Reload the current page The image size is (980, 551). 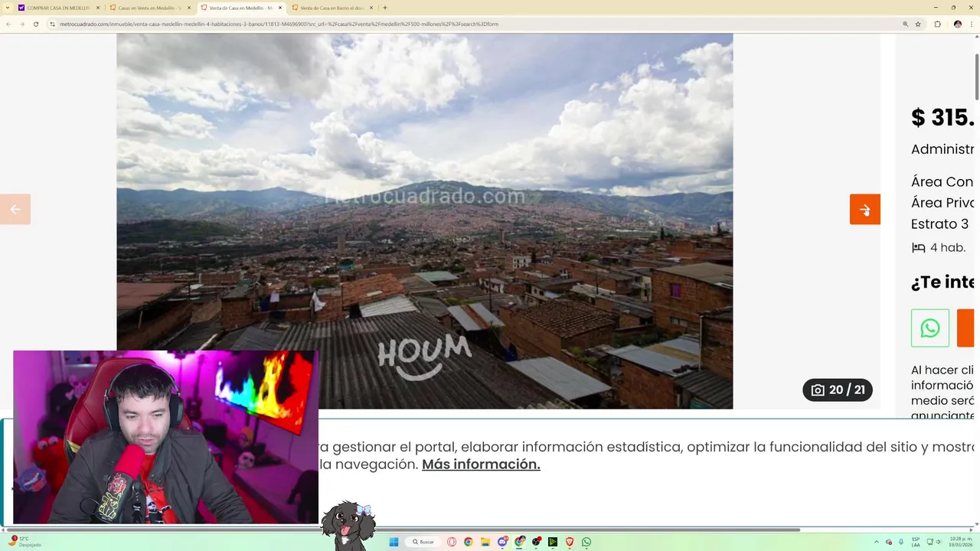point(36,24)
